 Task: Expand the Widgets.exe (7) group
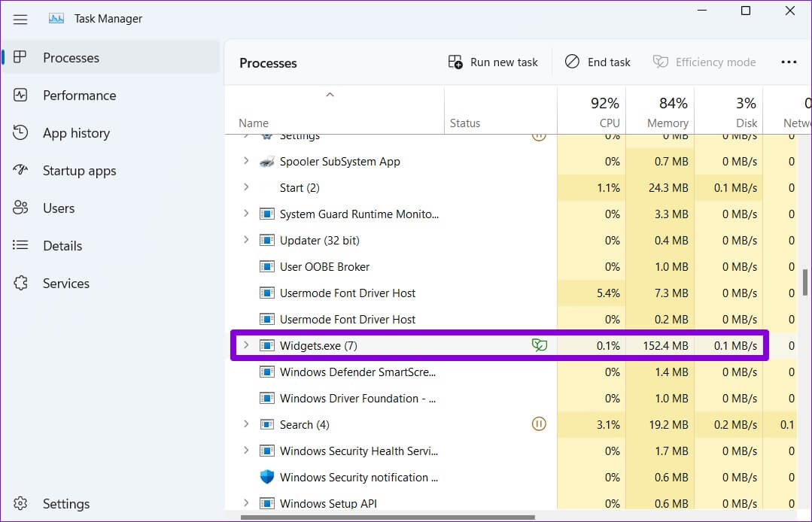(246, 345)
